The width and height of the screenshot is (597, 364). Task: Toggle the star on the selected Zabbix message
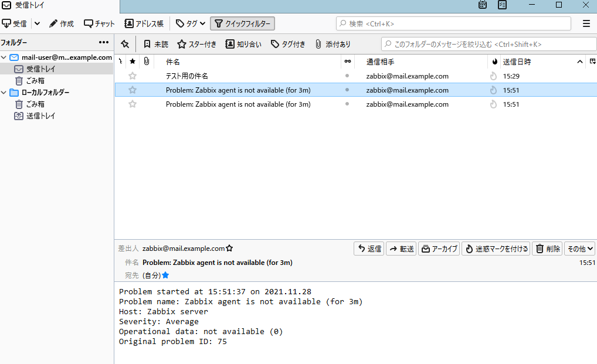[x=133, y=90]
